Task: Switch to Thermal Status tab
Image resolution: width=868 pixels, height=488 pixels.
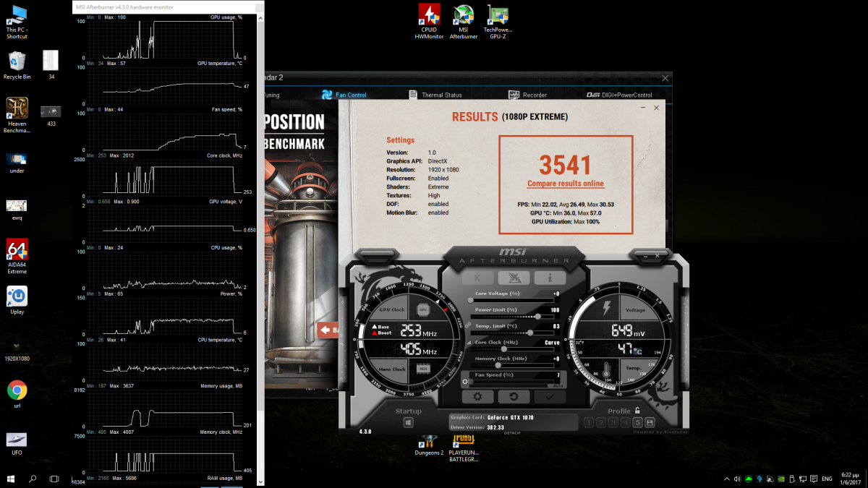Action: point(435,95)
